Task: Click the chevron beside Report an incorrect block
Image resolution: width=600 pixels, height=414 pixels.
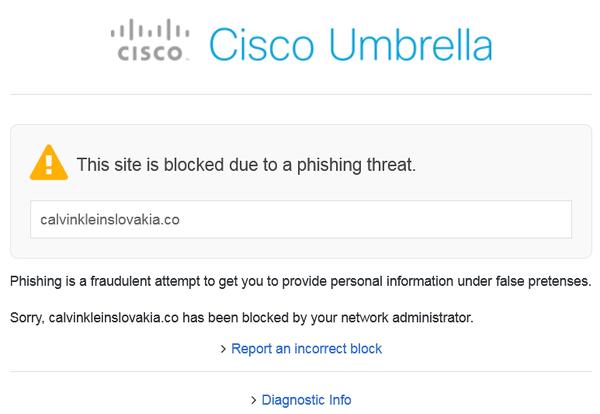Action: click(x=223, y=350)
